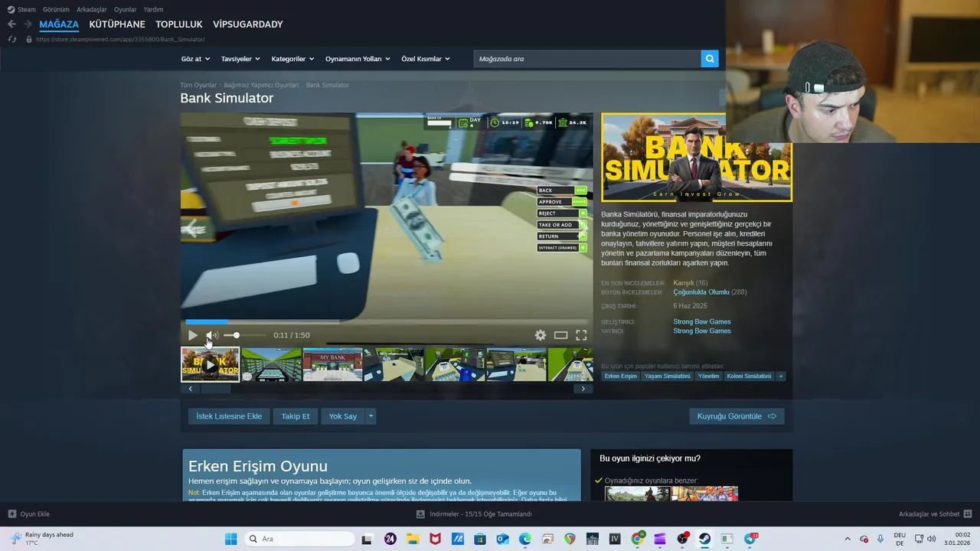
Task: Open the MAĞAZA tab
Action: [x=59, y=24]
